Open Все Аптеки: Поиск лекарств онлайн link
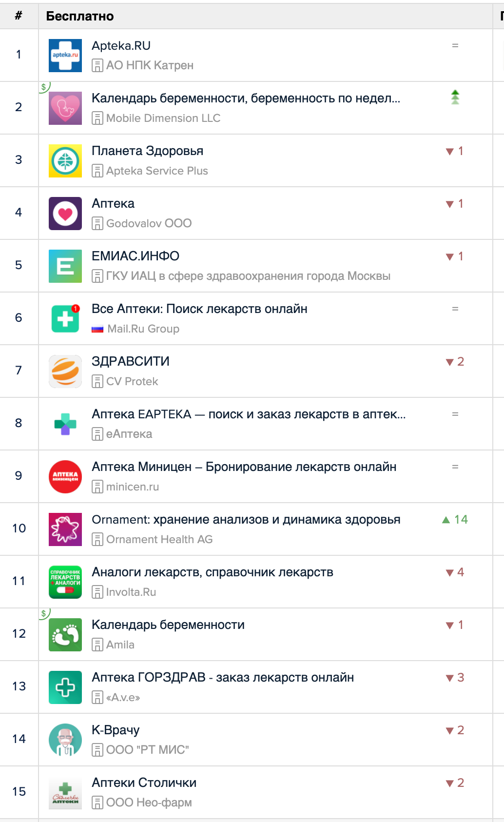This screenshot has width=504, height=822. click(x=199, y=309)
